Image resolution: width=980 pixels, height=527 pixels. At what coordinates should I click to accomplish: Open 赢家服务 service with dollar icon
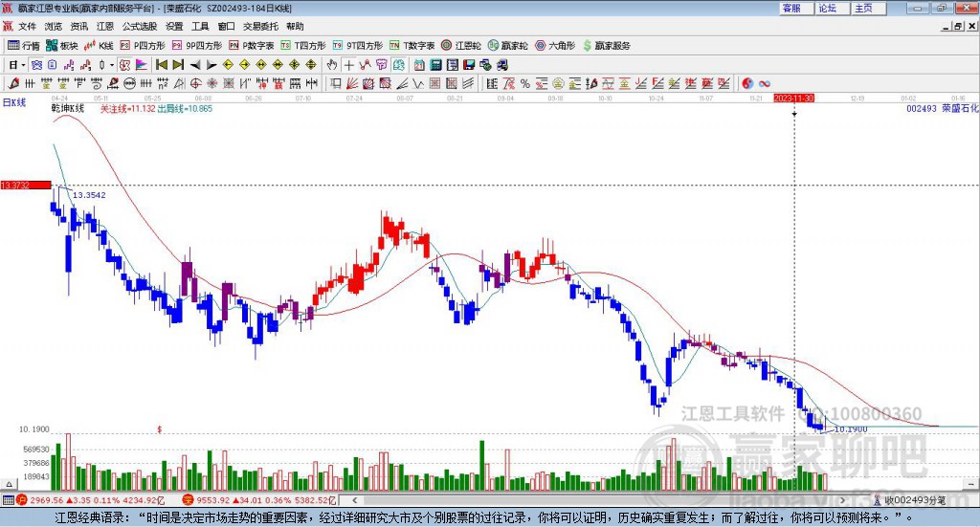[x=607, y=46]
